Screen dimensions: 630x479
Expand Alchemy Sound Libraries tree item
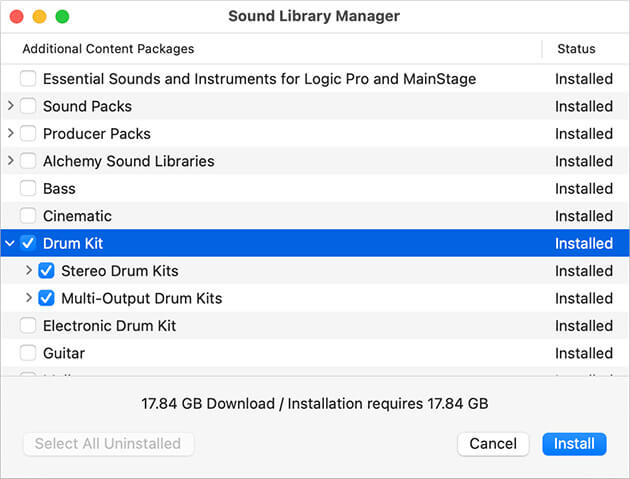pos(10,161)
